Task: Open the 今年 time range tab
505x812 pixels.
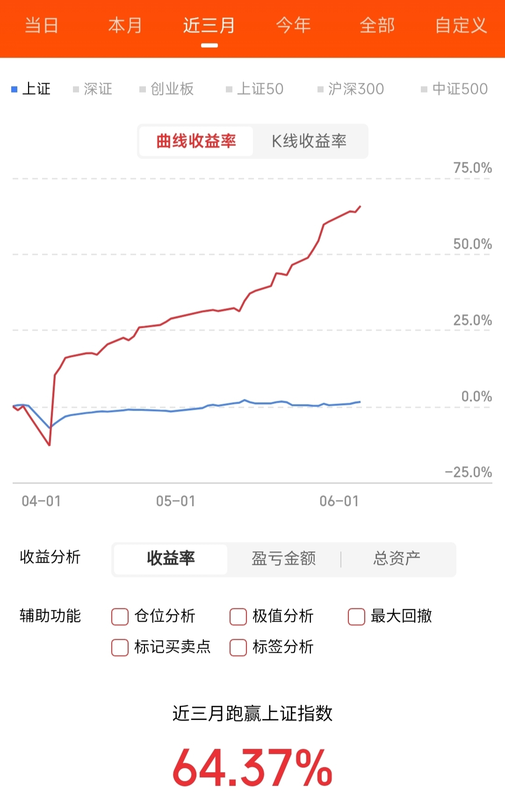Action: pos(293,26)
